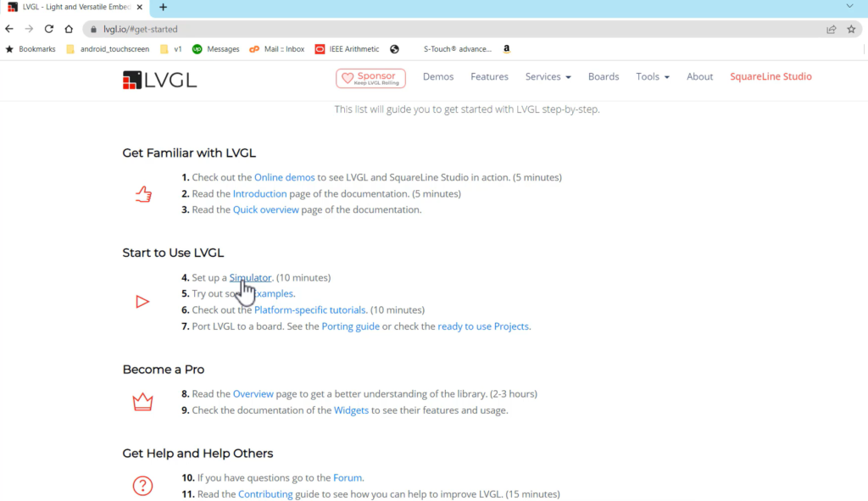Click the padlock site info icon
The image size is (868, 501).
pyautogui.click(x=93, y=30)
